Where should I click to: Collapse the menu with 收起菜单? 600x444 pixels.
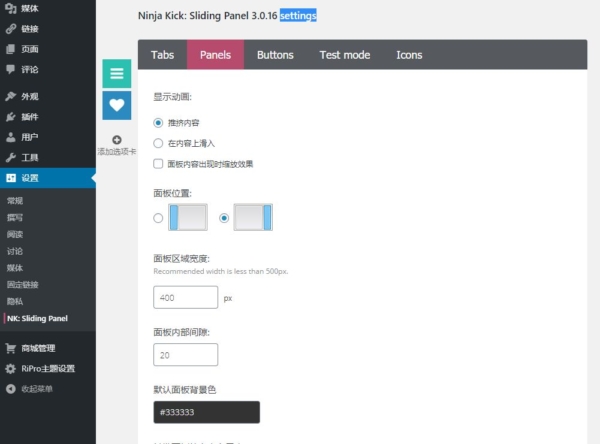coord(48,389)
